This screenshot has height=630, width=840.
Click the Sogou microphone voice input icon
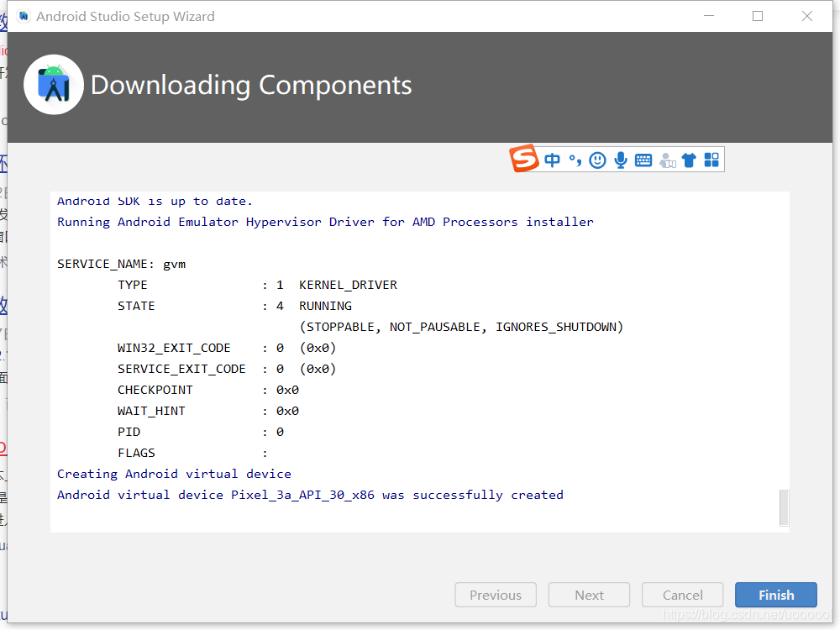click(x=621, y=160)
